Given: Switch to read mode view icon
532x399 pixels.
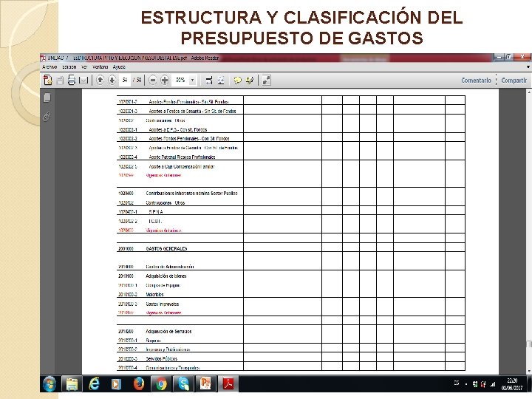Looking at the screenshot, I should pos(266,81).
